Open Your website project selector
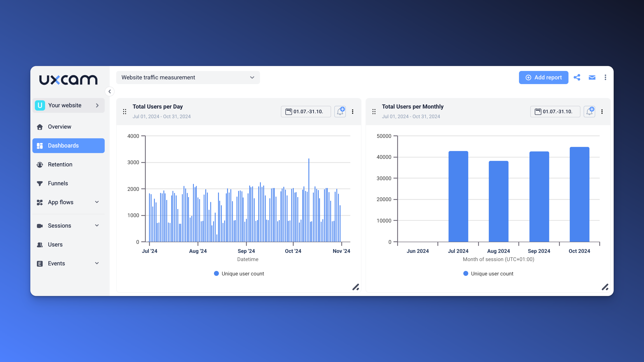This screenshot has width=644, height=362. [x=68, y=105]
